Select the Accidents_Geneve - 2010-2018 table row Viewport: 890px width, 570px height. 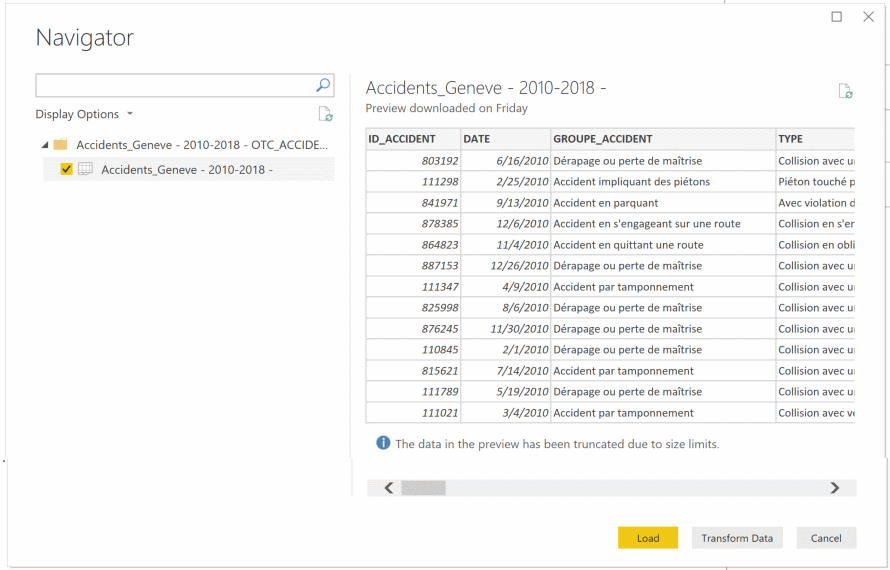tap(189, 169)
